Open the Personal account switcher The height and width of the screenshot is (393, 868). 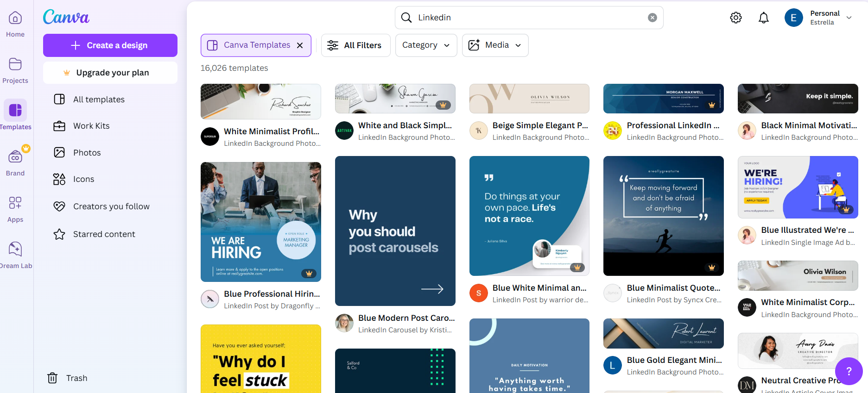818,18
